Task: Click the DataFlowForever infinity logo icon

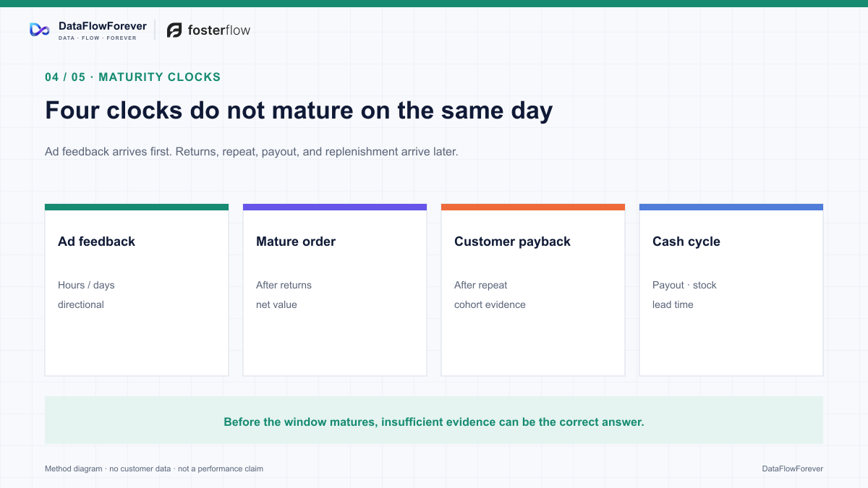Action: [39, 30]
